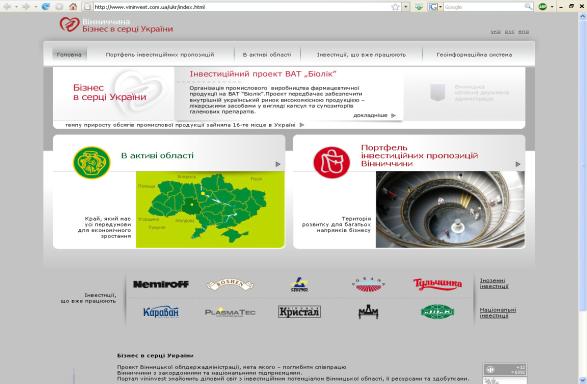Click 'докладніше' read-more link
The height and width of the screenshot is (384, 587).
(x=370, y=115)
